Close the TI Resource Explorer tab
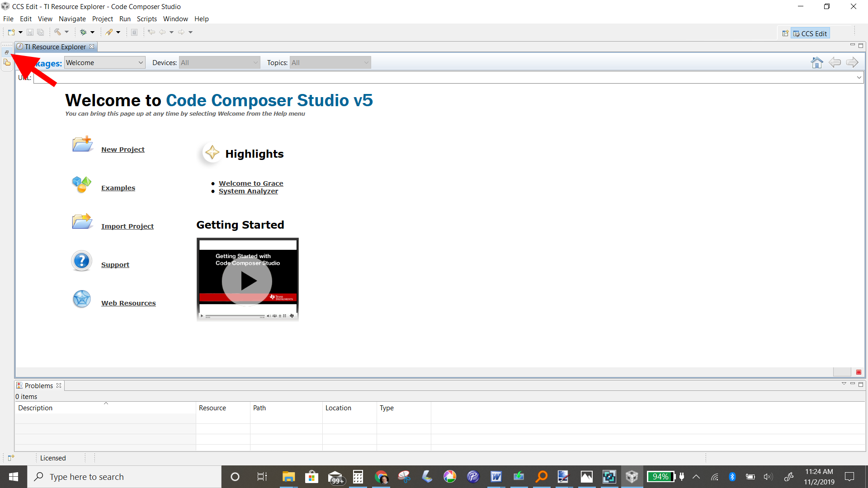Screen dimensions: 868x488 92,47
